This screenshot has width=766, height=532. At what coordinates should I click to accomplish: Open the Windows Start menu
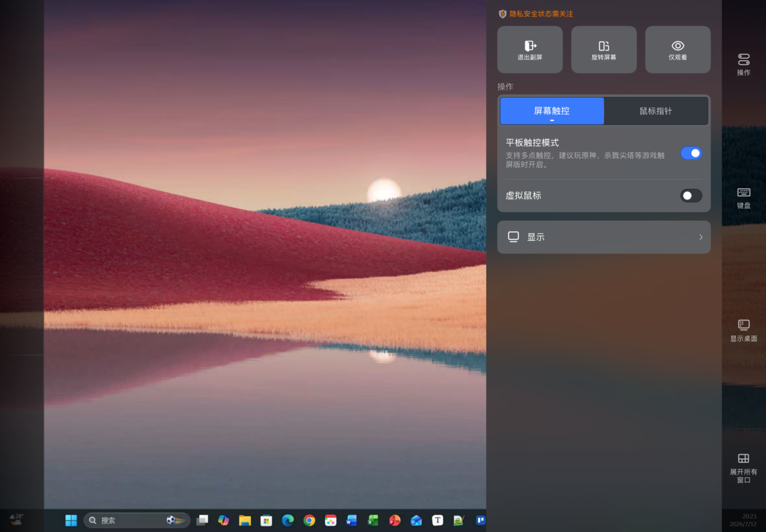tap(71, 520)
